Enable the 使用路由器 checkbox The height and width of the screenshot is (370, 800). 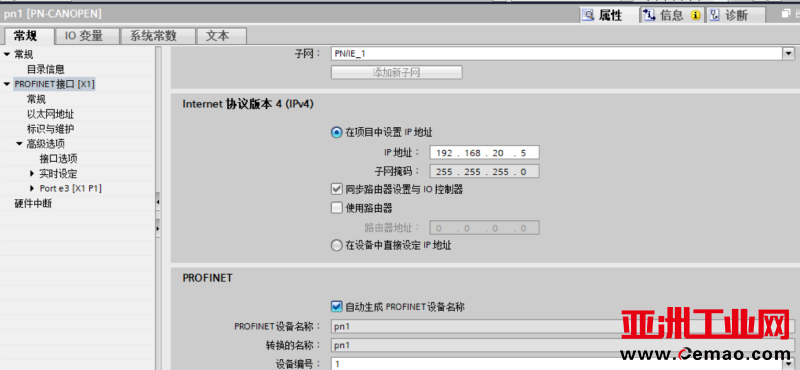[336, 208]
